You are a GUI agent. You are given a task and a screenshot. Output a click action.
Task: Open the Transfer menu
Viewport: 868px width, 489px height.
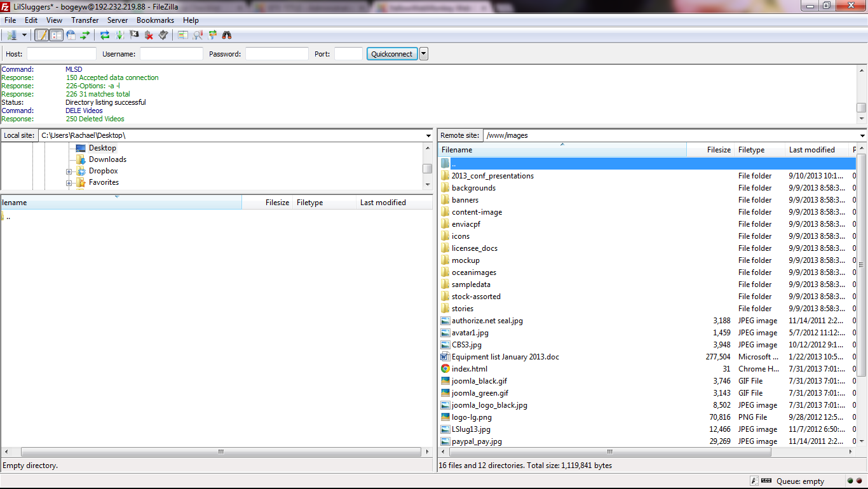[x=85, y=20]
